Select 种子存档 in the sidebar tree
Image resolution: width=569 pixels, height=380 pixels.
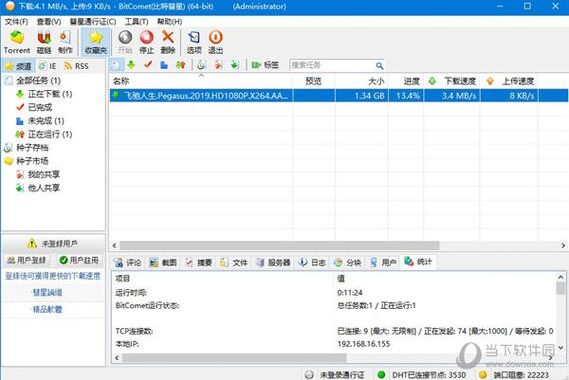point(32,147)
